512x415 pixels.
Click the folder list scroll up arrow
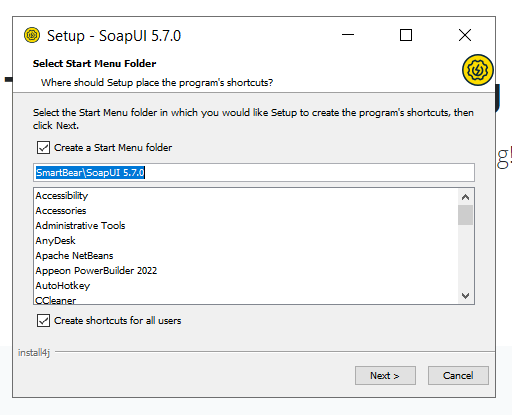point(465,197)
